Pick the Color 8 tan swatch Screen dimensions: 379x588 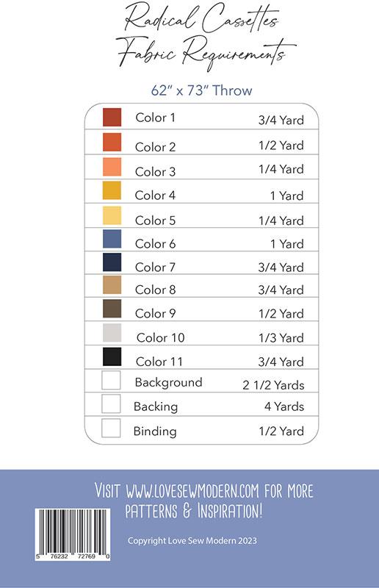(112, 285)
